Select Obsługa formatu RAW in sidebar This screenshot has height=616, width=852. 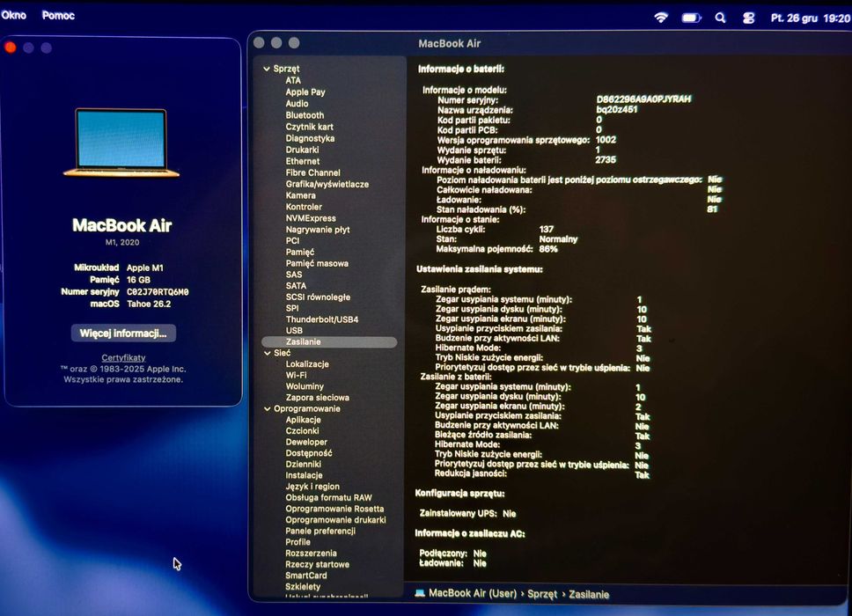tap(328, 497)
